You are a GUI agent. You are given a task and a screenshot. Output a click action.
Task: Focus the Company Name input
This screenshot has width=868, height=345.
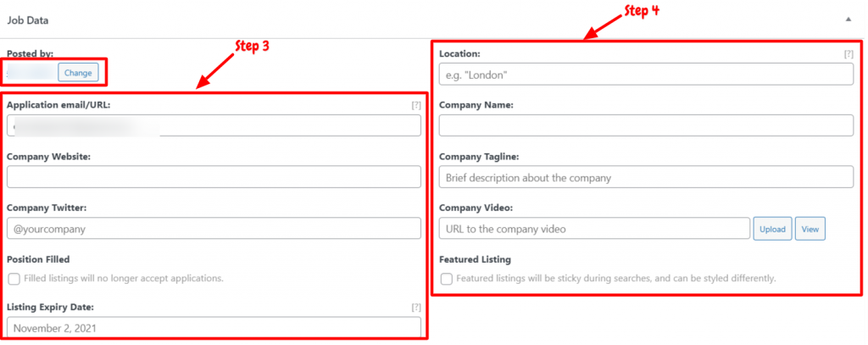tap(646, 125)
